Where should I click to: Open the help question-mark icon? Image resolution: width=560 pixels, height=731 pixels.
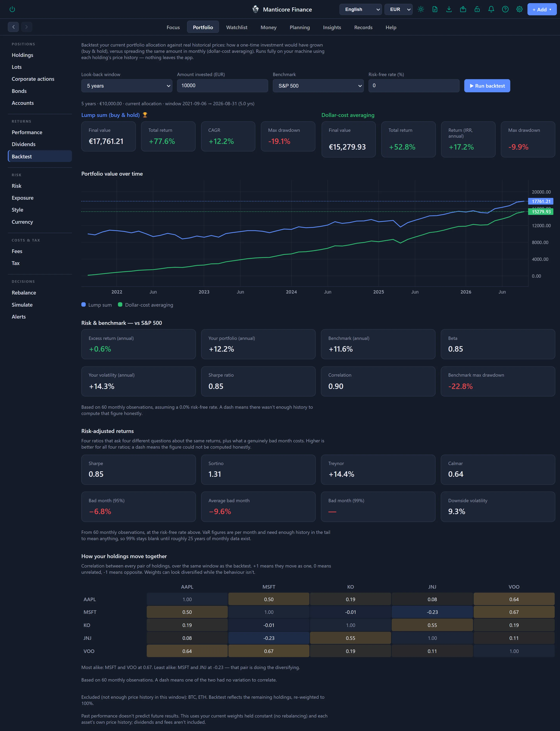click(x=505, y=9)
